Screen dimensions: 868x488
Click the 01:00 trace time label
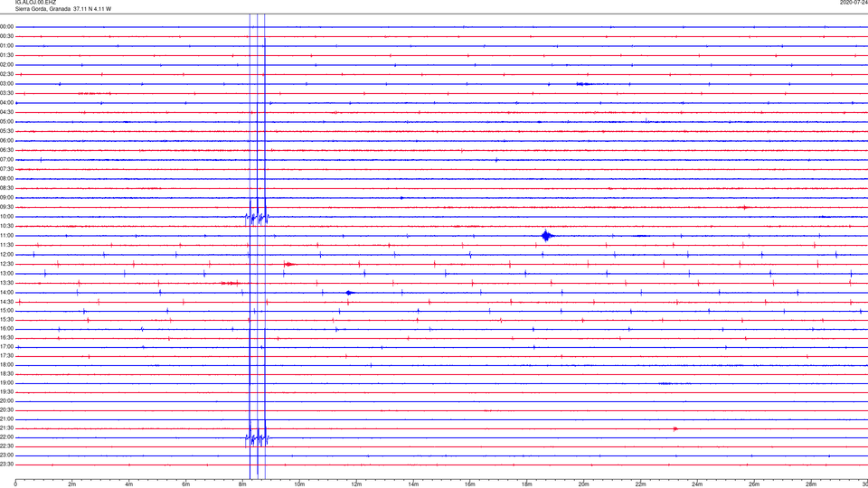coord(7,45)
